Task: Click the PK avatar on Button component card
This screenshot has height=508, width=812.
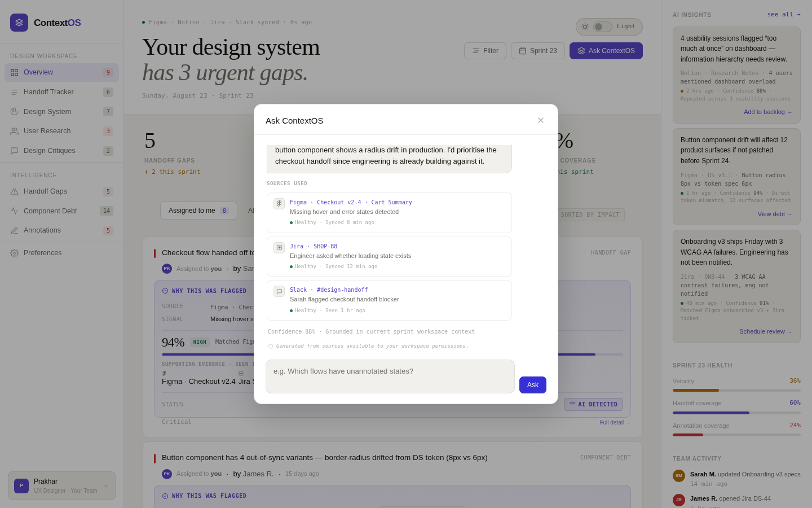Action: 167,474
